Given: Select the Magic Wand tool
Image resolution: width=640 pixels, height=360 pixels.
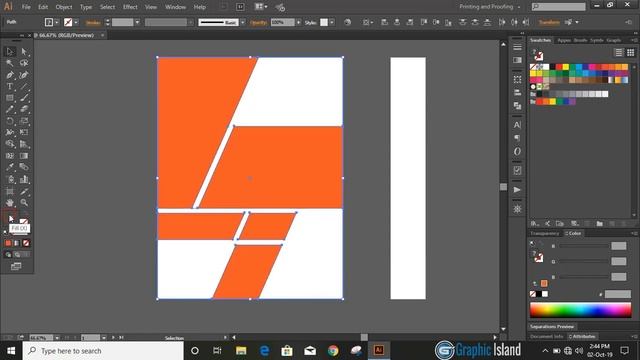Looking at the screenshot, I should pyautogui.click(x=10, y=63).
